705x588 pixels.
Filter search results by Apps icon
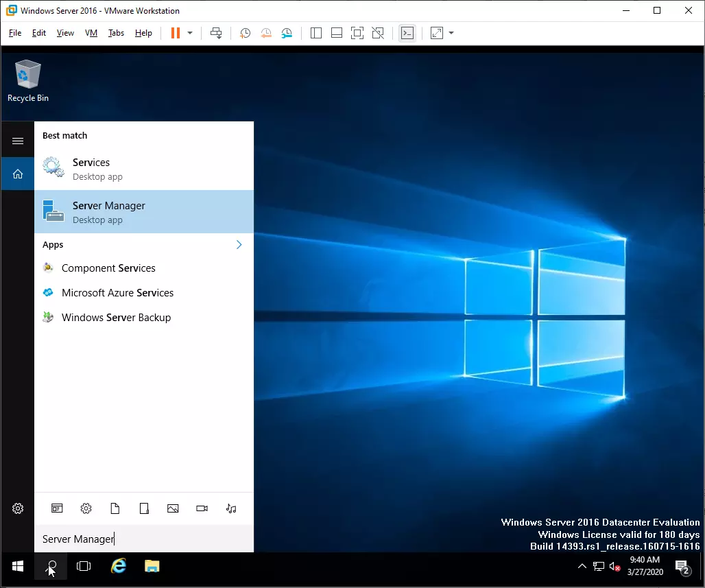pos(57,508)
